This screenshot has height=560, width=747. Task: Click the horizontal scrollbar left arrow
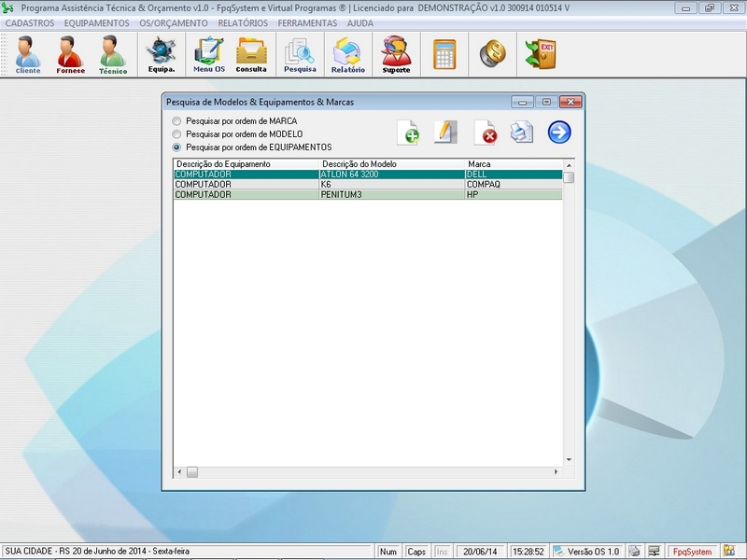[179, 472]
